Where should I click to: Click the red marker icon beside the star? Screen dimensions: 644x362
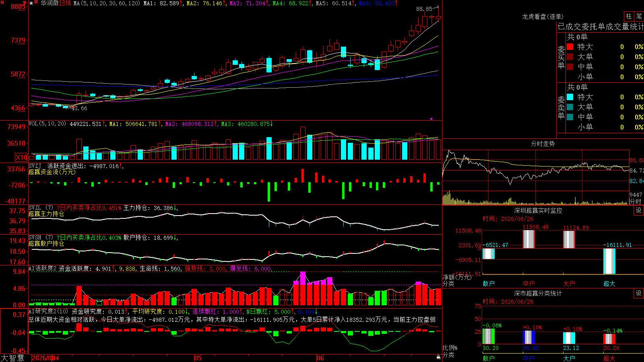click(x=36, y=2)
